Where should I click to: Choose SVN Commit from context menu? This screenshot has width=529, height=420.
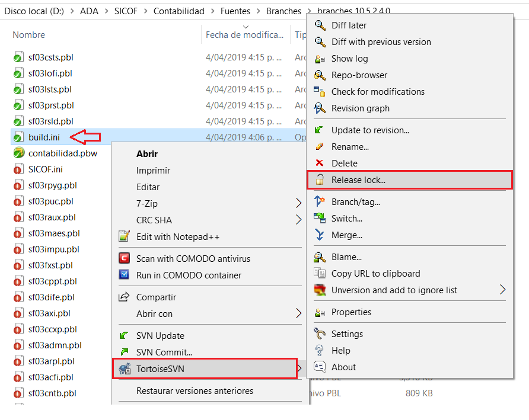tap(164, 352)
